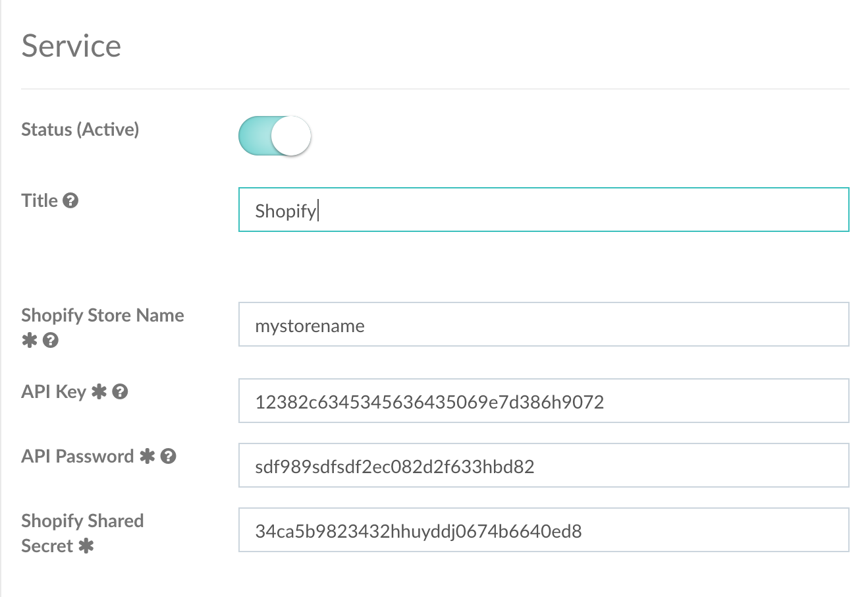Click the API Password label text
868x597 pixels.
pyautogui.click(x=78, y=456)
